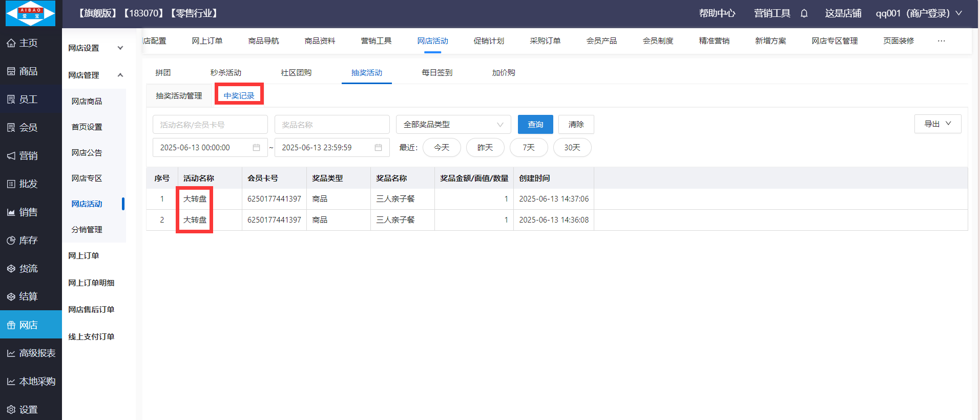The width and height of the screenshot is (980, 420).
Task: Select the 7天 recent filter
Action: coord(528,148)
